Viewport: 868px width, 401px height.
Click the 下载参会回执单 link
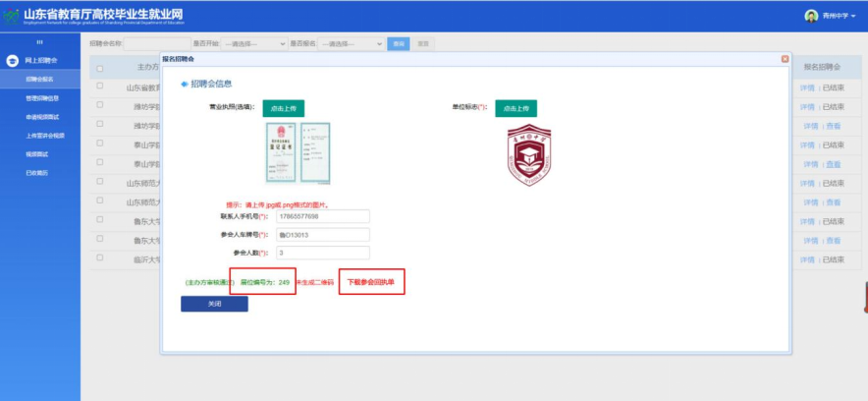tap(371, 282)
